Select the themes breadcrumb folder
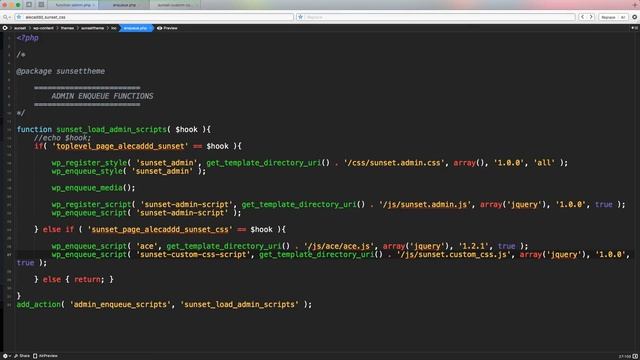The width and height of the screenshot is (640, 360). click(x=67, y=28)
